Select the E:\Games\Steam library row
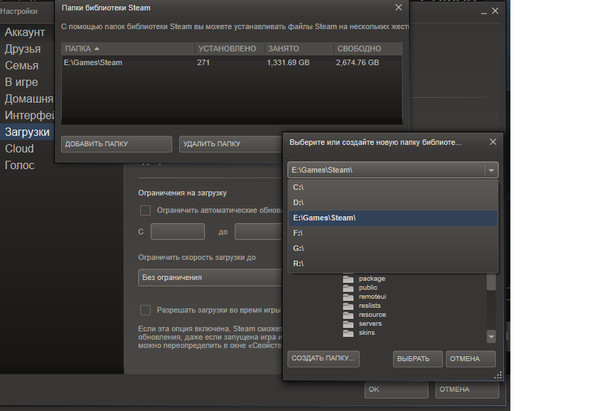Viewport: 600px width, 411px height. [x=232, y=63]
